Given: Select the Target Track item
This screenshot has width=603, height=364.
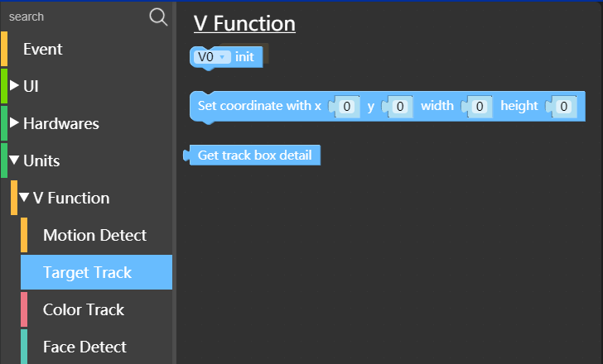Looking at the screenshot, I should [96, 272].
